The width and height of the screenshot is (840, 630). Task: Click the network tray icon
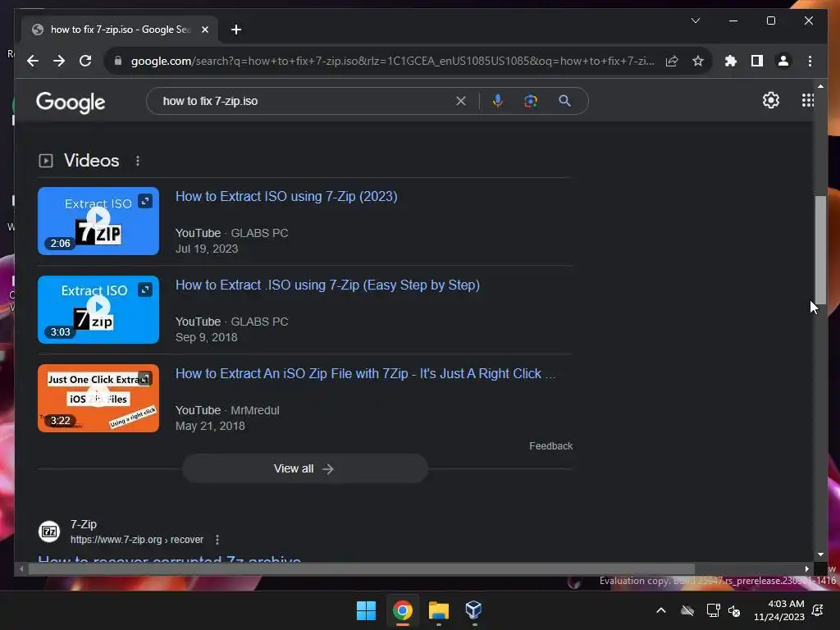[x=713, y=610]
